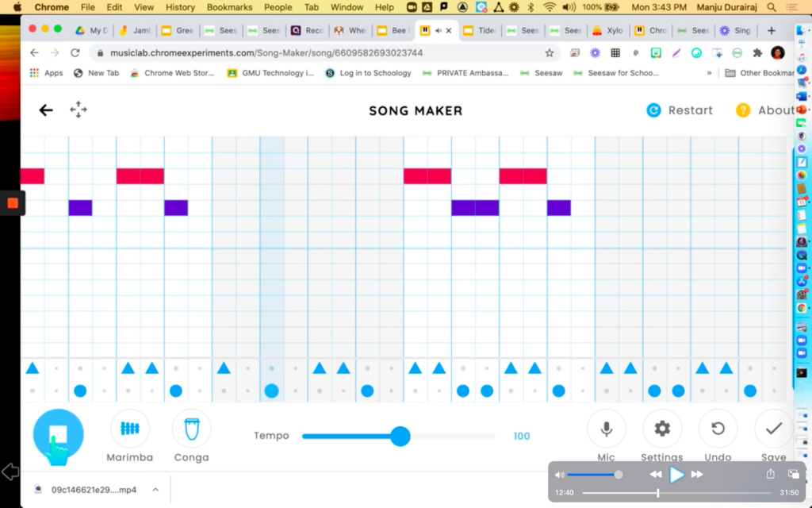Undo the last note change

click(718, 429)
